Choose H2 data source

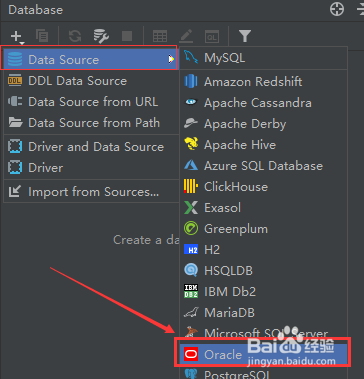(264, 250)
